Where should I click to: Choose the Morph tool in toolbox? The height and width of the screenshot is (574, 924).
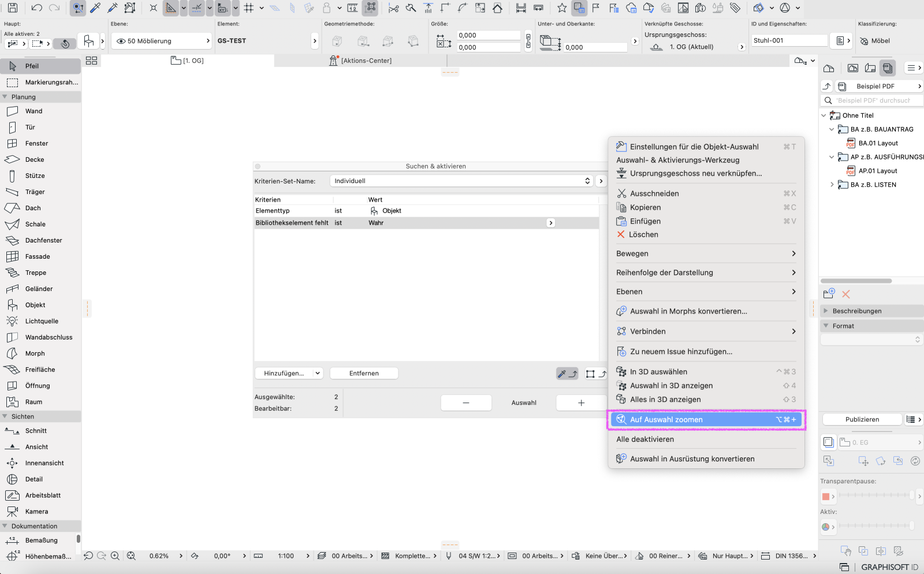pyautogui.click(x=35, y=353)
